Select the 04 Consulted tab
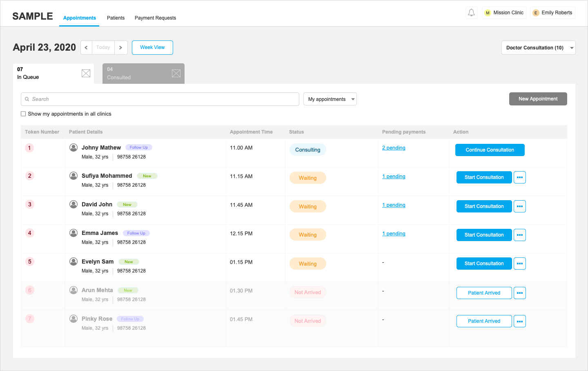Screen dimensions: 588x371 (143, 74)
